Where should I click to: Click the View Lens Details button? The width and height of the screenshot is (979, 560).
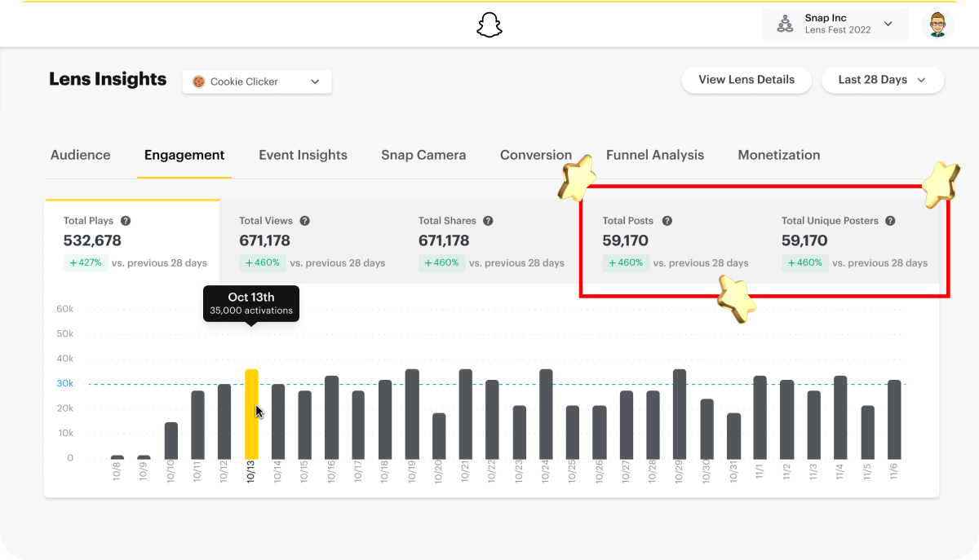tap(746, 80)
